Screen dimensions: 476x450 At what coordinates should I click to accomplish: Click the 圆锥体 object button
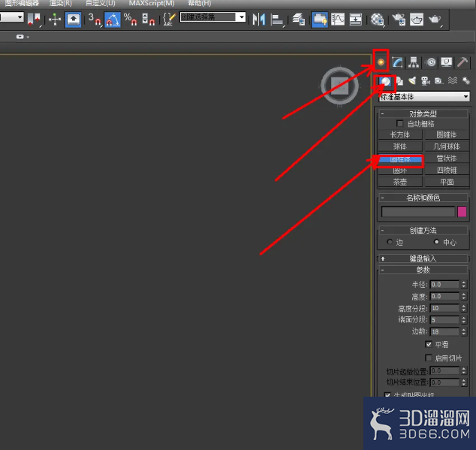coord(446,134)
